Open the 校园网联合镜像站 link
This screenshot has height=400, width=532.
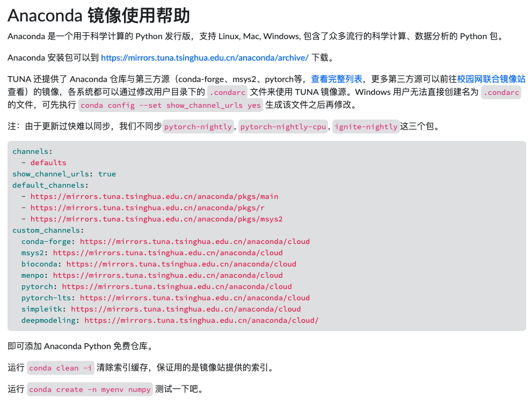point(491,79)
